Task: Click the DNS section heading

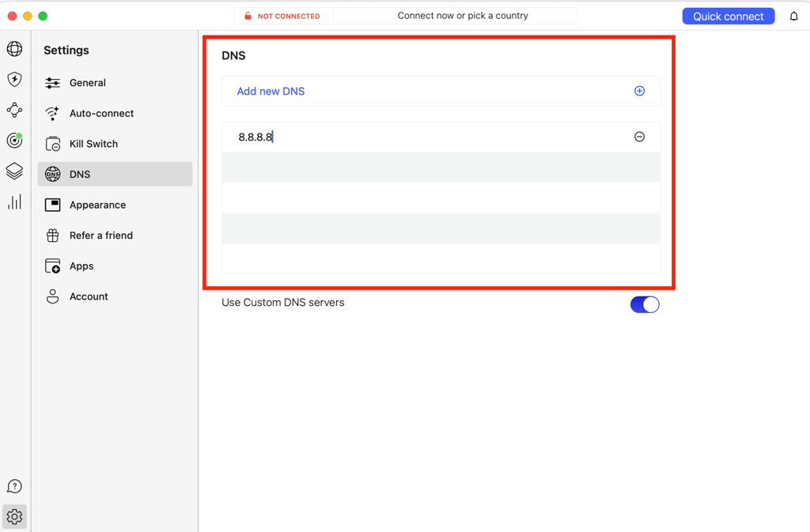Action: tap(233, 55)
